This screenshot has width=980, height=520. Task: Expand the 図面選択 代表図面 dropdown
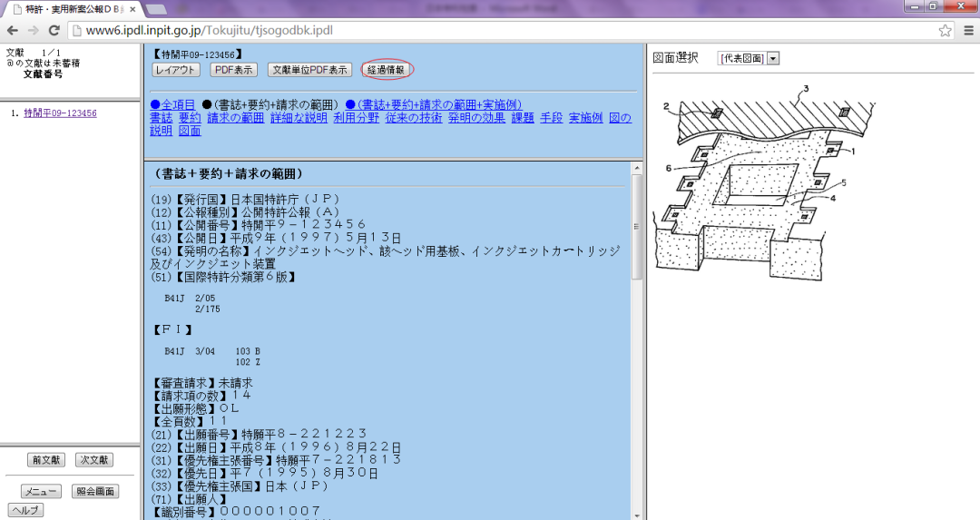(x=748, y=59)
